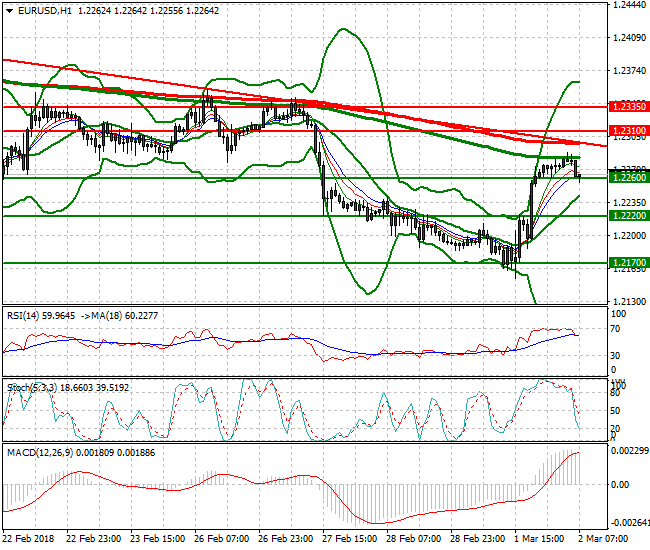Viewport: 650px width, 550px height.
Task: Click the 1.22350 price scale value
Action: click(629, 203)
